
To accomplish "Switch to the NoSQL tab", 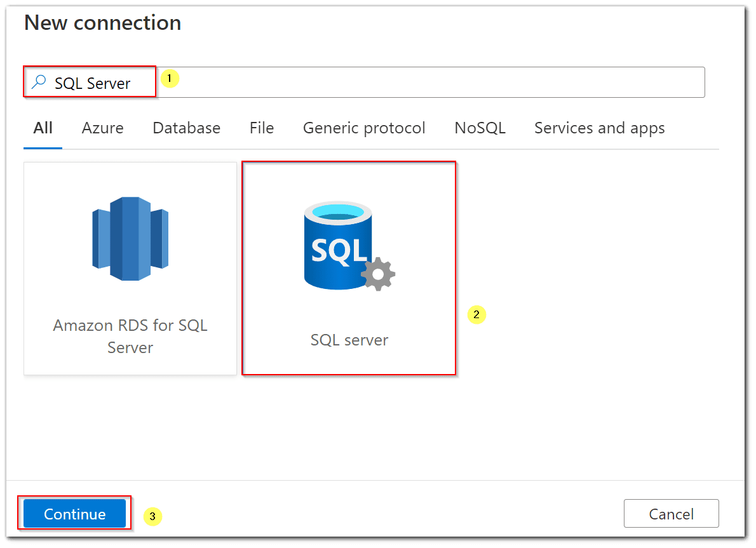I will point(480,128).
